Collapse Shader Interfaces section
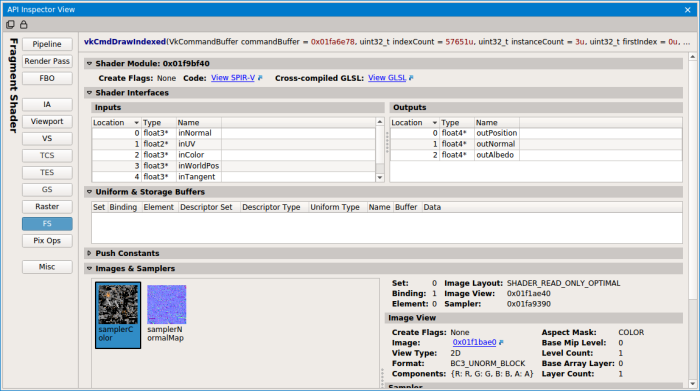 pos(89,93)
